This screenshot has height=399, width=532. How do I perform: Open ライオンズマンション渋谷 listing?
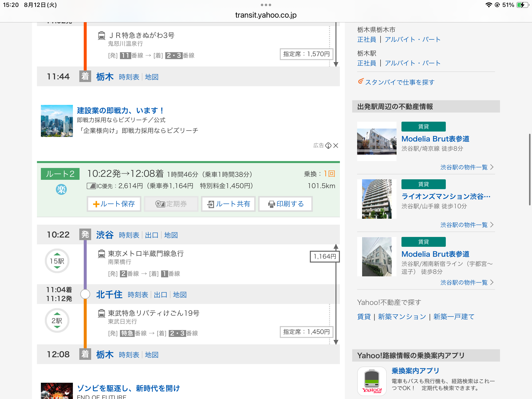[x=446, y=197]
